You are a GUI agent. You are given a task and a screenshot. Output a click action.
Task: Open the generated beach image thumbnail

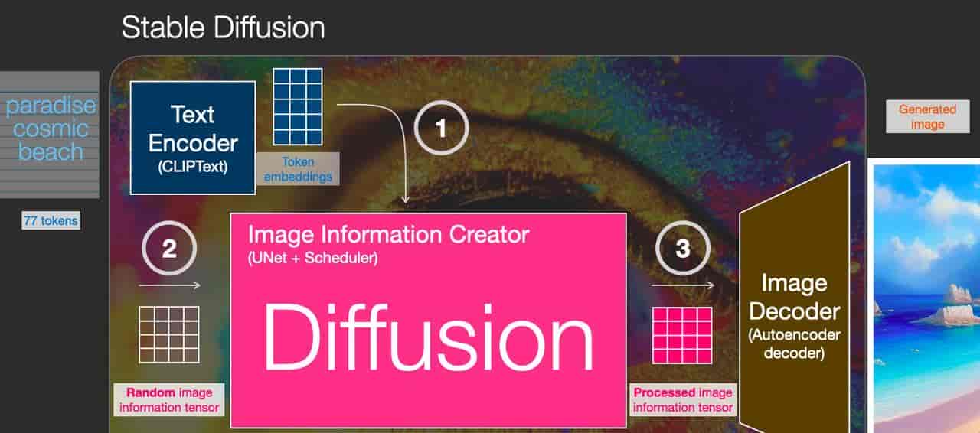[924, 295]
